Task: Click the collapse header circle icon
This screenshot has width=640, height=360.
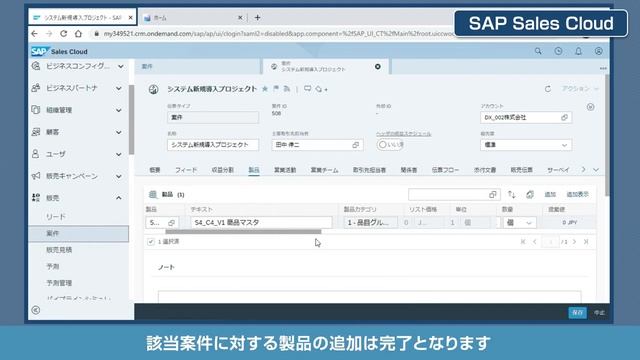Action: 590,107
